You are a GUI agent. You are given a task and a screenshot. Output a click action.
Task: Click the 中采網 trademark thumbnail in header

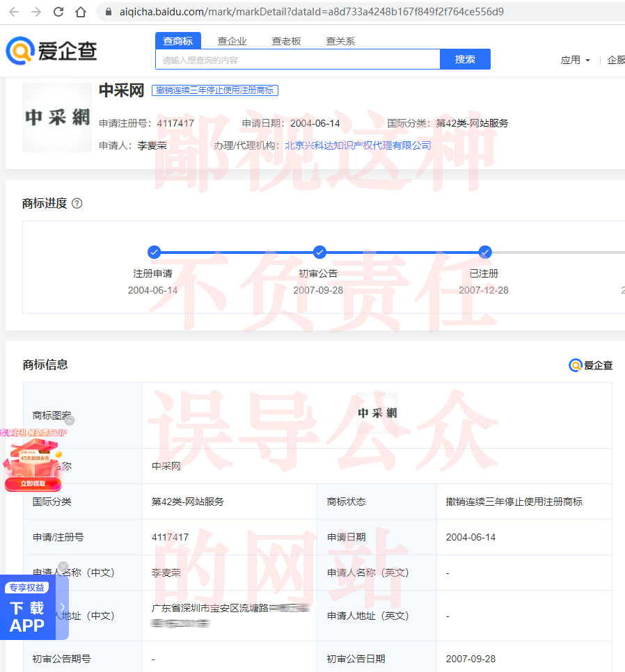(57, 118)
